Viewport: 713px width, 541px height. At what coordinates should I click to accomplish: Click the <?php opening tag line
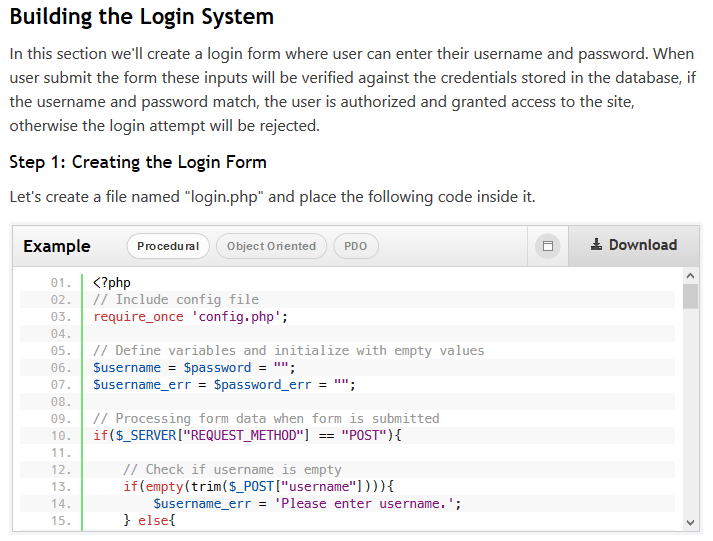(x=112, y=282)
